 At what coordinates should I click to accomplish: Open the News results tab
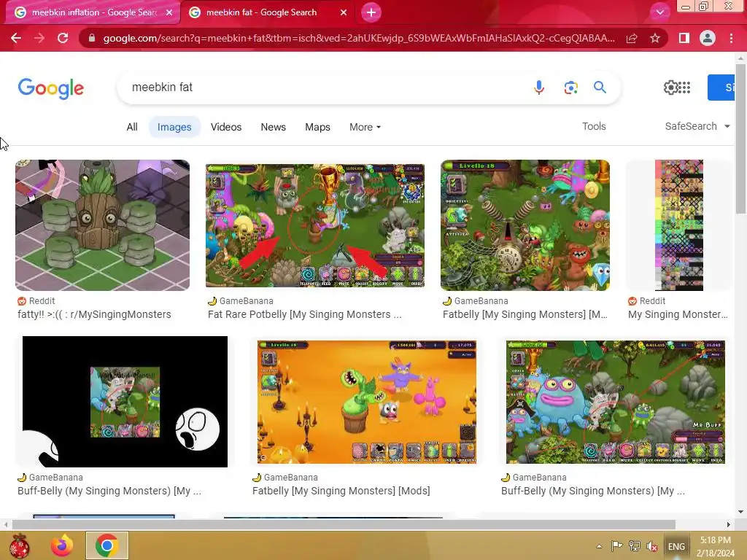click(x=273, y=127)
